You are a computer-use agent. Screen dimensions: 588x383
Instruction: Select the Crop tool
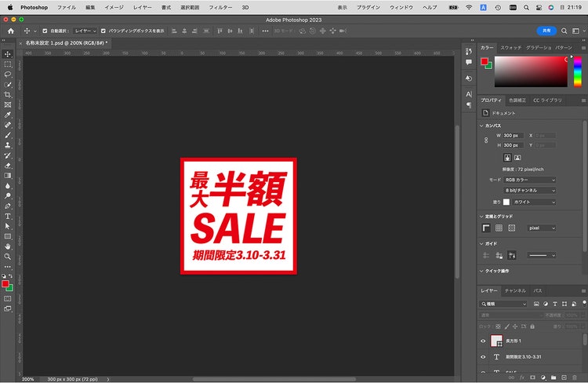coord(8,95)
